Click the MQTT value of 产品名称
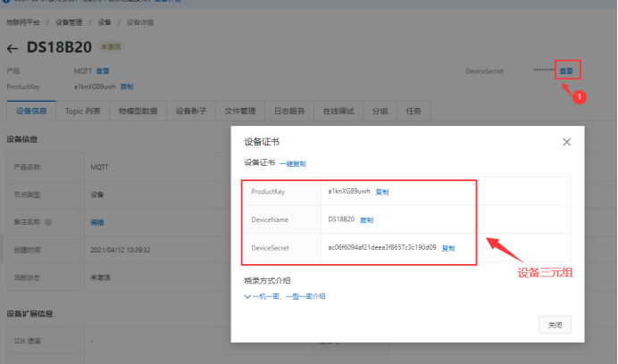 click(x=99, y=167)
